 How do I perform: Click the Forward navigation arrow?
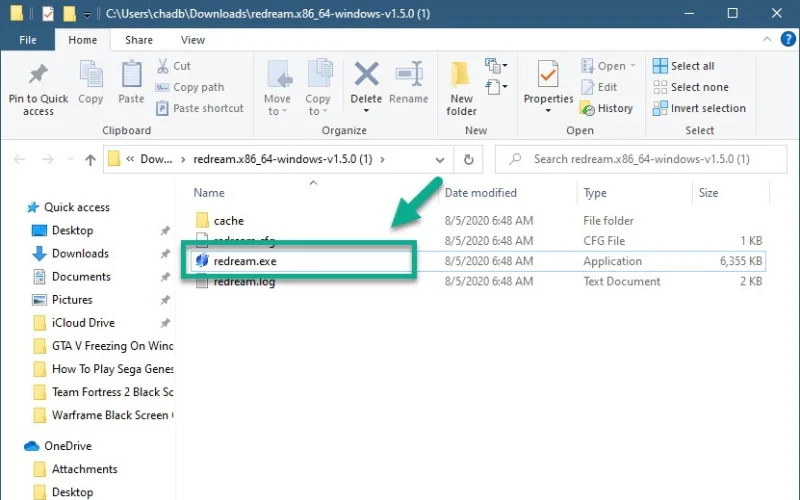(48, 160)
